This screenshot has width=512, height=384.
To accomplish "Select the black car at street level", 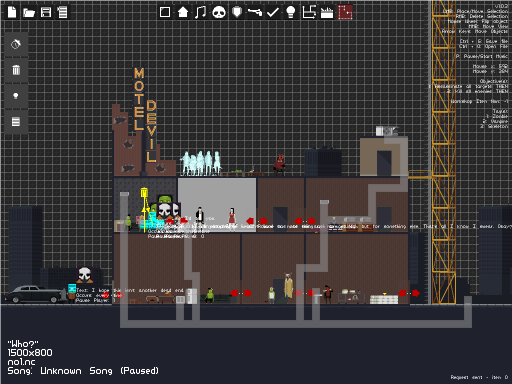I will [x=35, y=294].
